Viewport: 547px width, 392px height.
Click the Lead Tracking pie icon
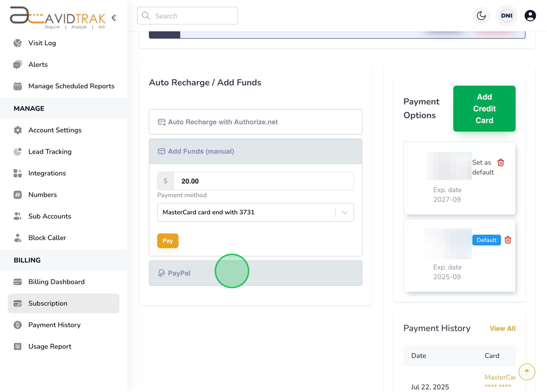18,152
